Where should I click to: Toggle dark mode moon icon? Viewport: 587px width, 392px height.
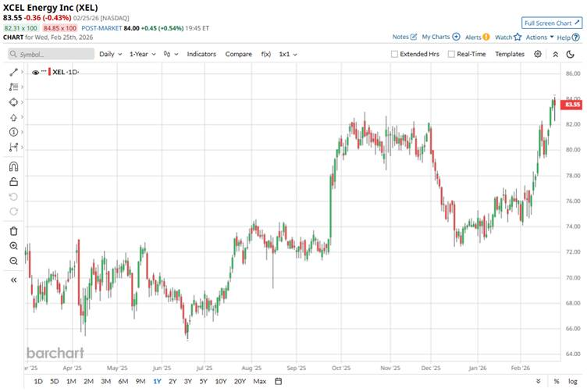click(570, 55)
